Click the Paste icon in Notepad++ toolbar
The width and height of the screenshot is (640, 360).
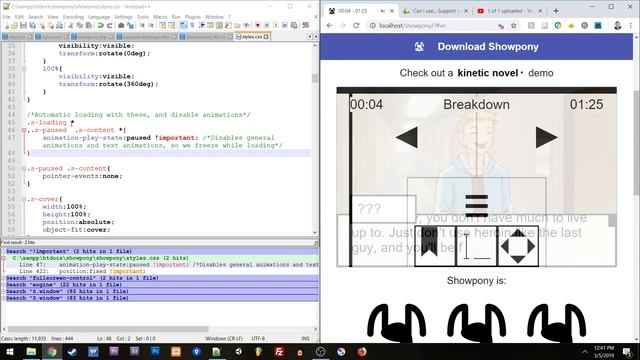(x=89, y=25)
